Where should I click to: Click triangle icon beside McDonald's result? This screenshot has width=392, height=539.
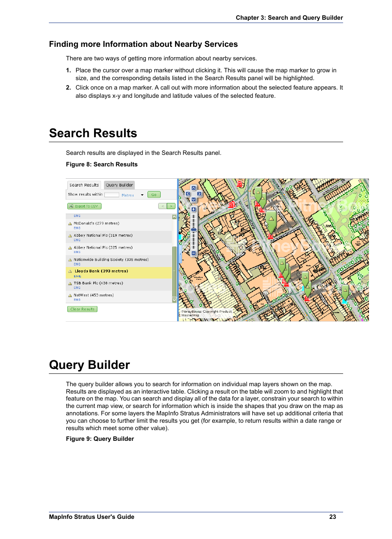pos(70,224)
